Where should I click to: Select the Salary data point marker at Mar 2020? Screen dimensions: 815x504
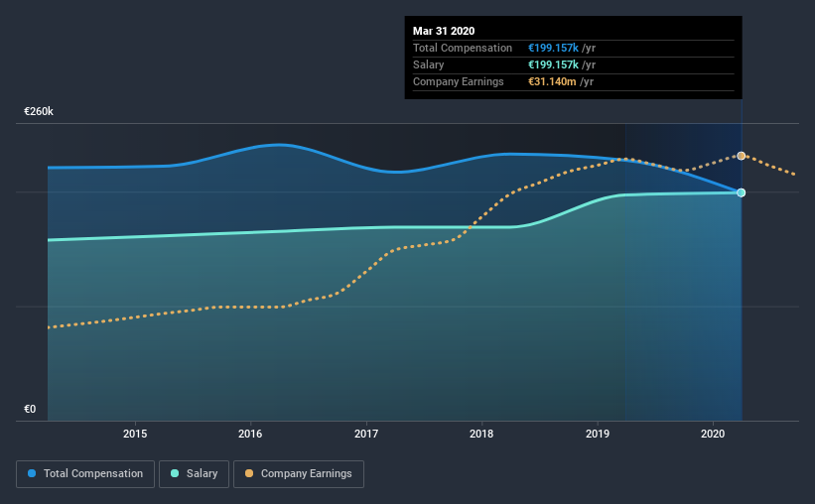pyautogui.click(x=742, y=192)
